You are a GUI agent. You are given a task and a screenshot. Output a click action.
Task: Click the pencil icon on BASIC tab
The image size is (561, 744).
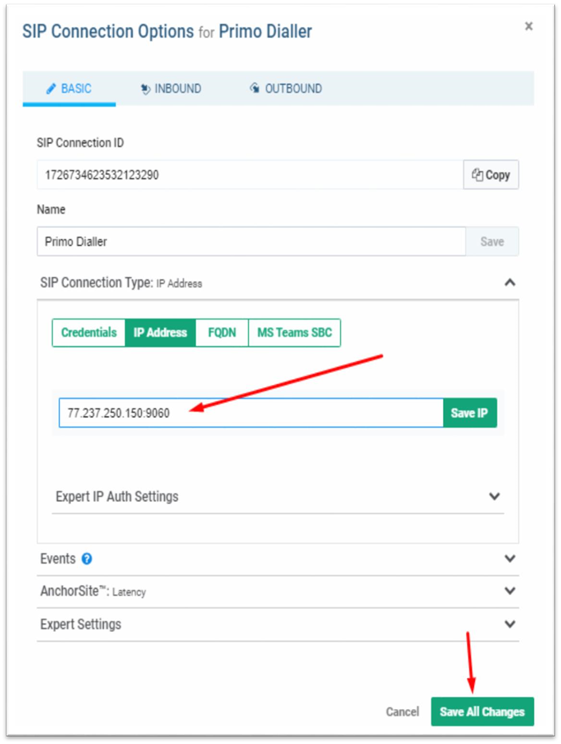(51, 89)
